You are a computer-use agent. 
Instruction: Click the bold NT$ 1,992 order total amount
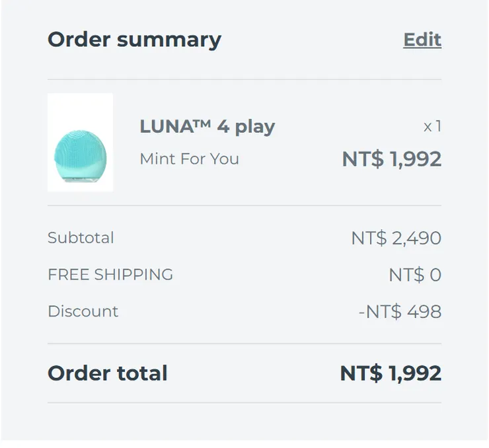point(391,373)
